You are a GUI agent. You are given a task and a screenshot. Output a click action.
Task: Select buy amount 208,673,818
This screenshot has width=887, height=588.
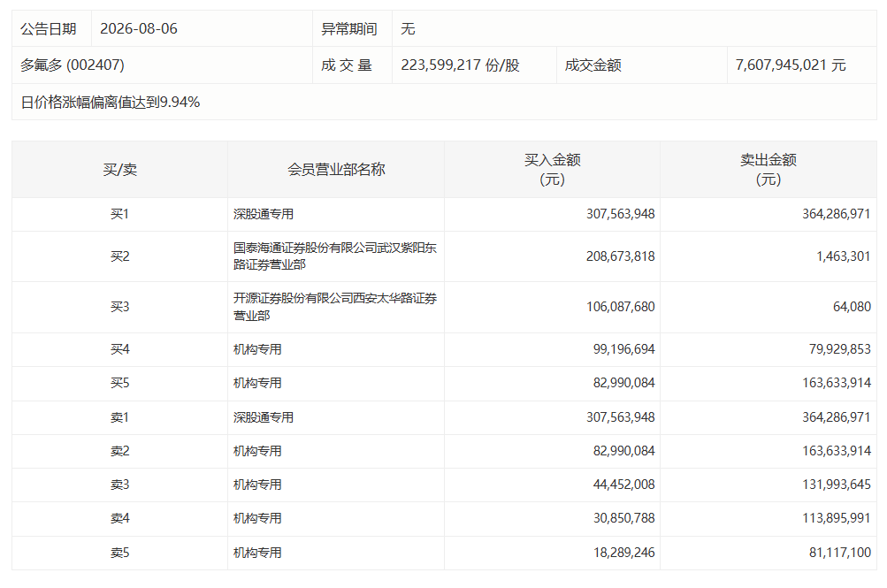(x=621, y=256)
